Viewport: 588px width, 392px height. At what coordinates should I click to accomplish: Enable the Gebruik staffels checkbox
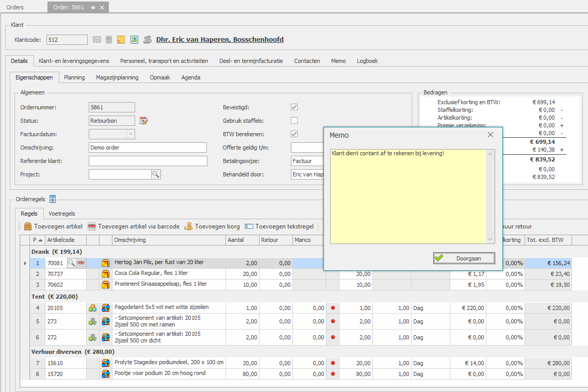click(x=294, y=120)
